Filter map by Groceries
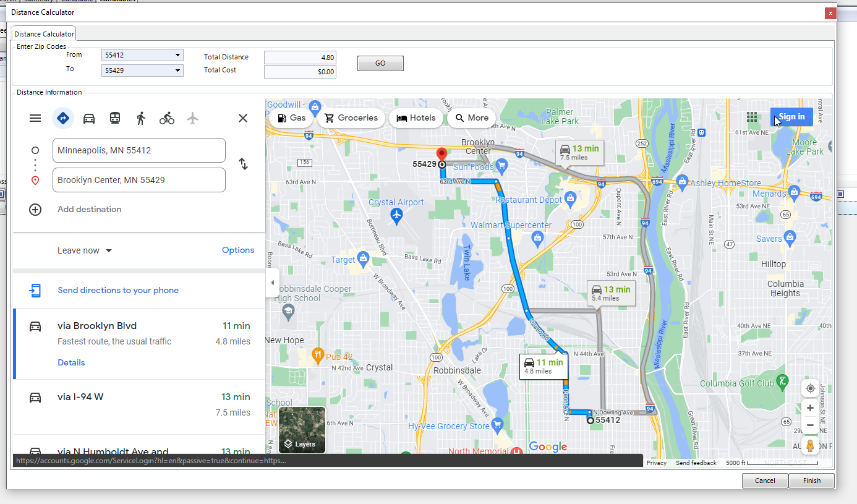The image size is (857, 504). coord(351,118)
